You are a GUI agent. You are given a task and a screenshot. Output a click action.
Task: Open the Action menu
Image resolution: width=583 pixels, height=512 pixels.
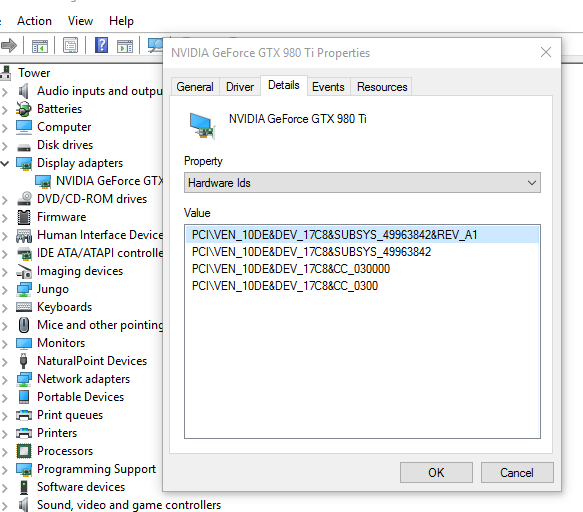(34, 21)
